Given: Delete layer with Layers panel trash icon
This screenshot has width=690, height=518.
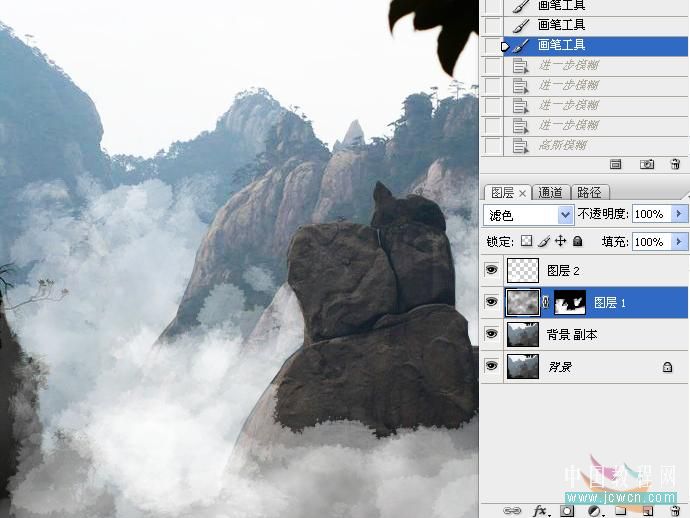Looking at the screenshot, I should (x=675, y=511).
